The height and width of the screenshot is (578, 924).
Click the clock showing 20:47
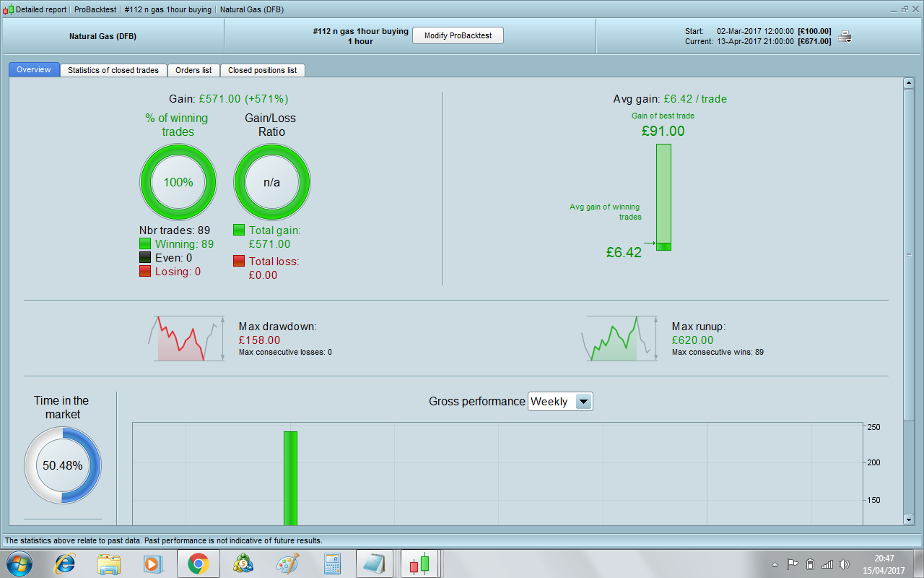(x=884, y=564)
